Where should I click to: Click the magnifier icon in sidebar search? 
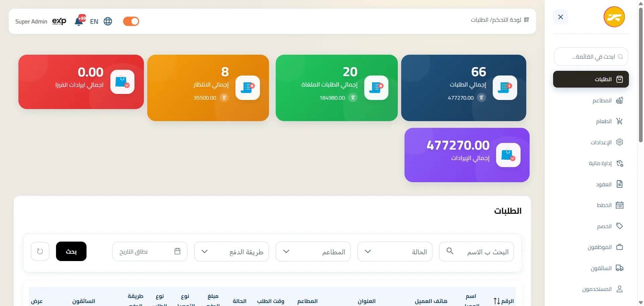pyautogui.click(x=621, y=57)
